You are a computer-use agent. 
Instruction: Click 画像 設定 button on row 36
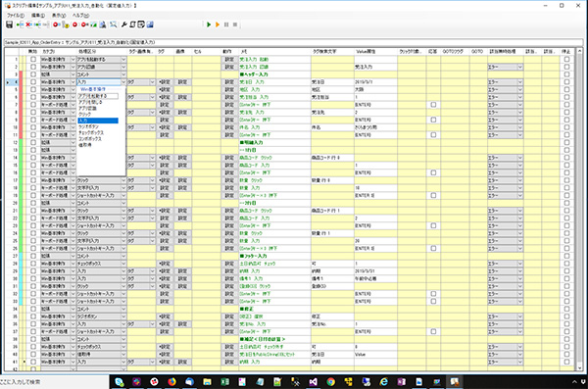(x=182, y=324)
